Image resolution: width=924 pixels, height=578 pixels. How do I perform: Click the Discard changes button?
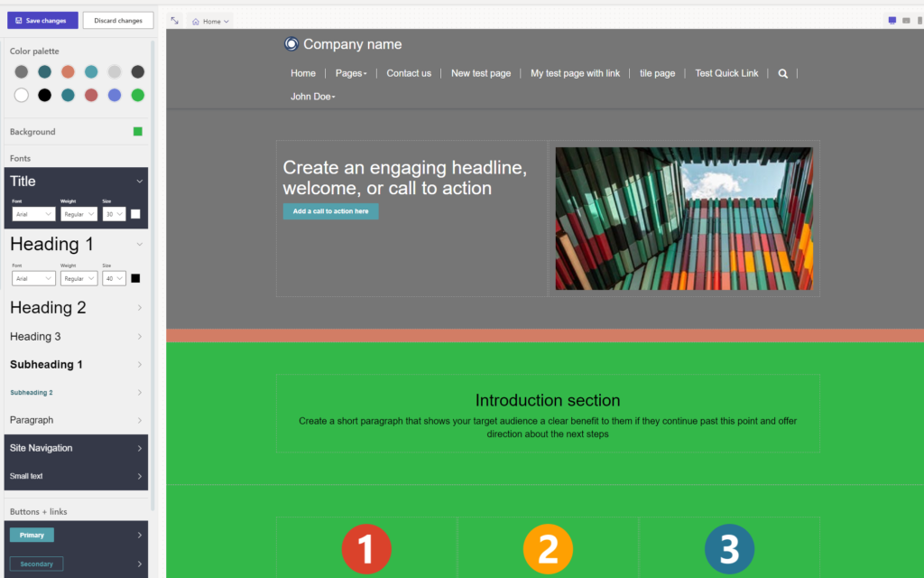118,21
